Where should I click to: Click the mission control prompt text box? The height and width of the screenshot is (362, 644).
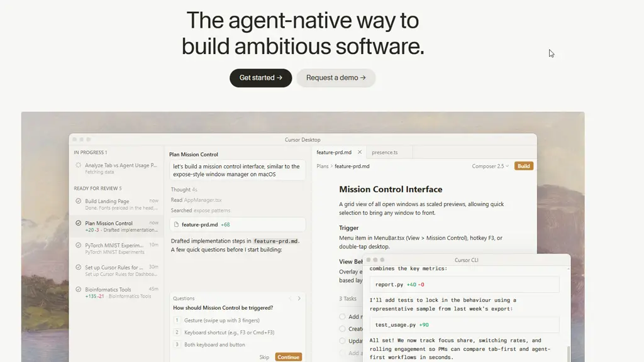(x=237, y=170)
